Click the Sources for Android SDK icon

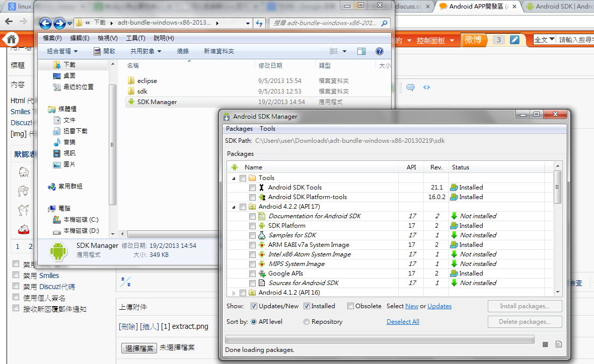(x=262, y=283)
